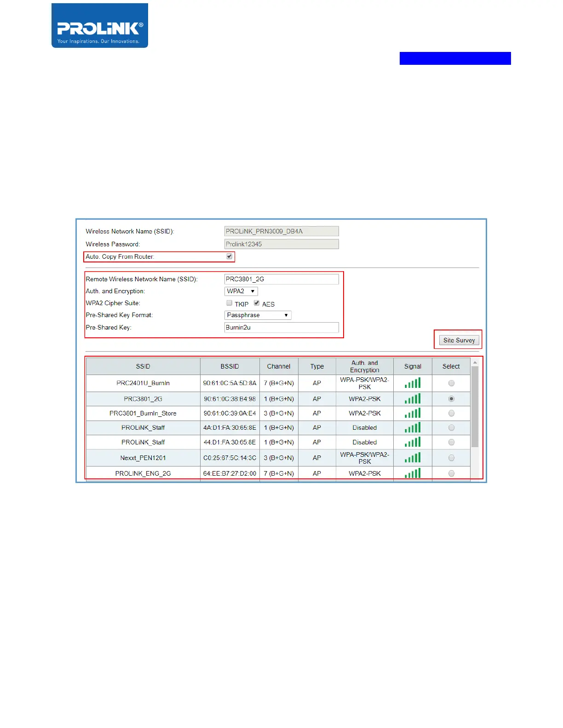Select PROLiNK_Staff 4A:D1:FA:30:65:8E radio button
This screenshot has height=728, width=563.
pos(451,427)
